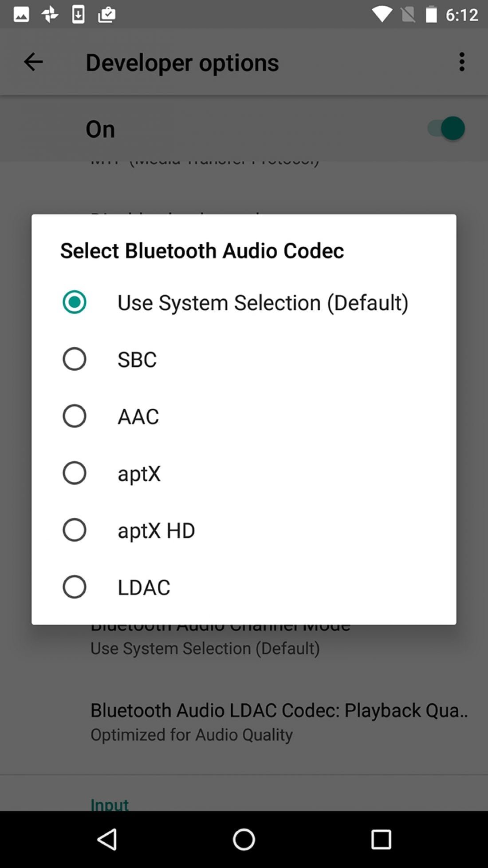Tap the Photos icon in the status bar
The image size is (488, 868).
[x=21, y=14]
